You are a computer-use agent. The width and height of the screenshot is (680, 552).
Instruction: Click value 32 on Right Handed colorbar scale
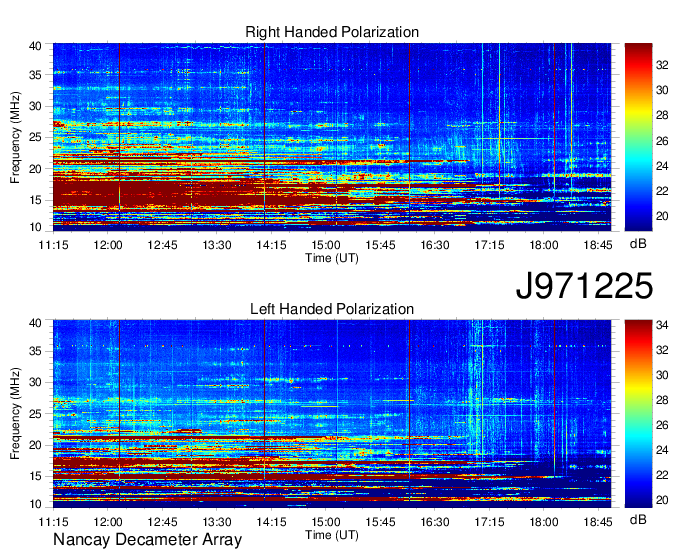(x=662, y=65)
